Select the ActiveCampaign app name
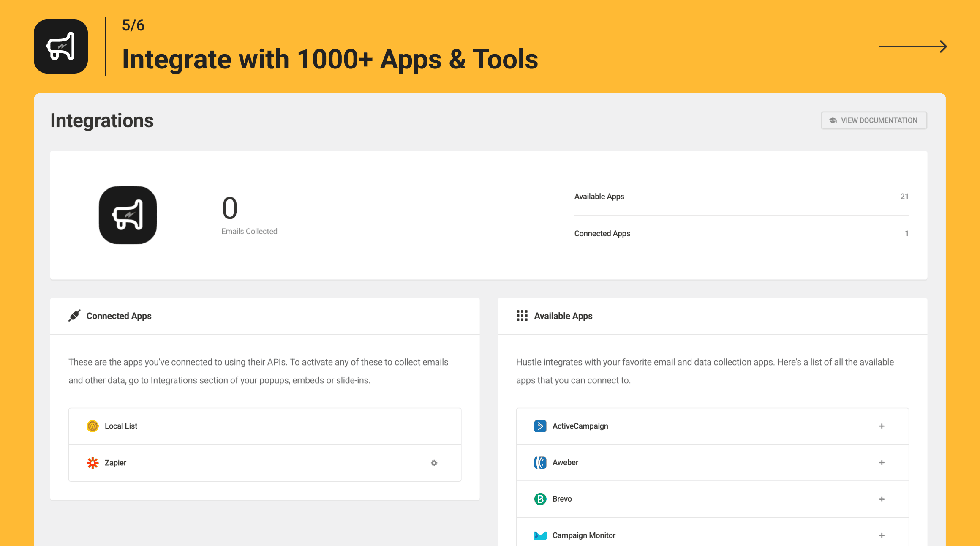 [x=580, y=426]
